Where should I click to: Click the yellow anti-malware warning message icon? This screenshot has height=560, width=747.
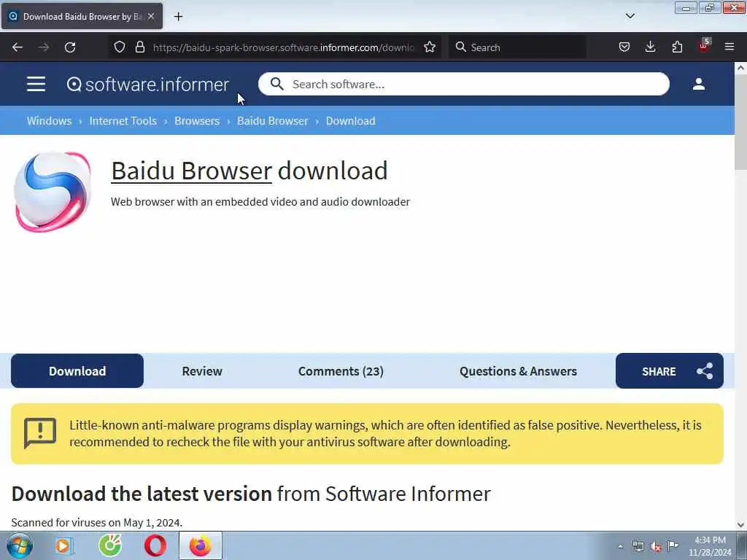click(x=40, y=433)
